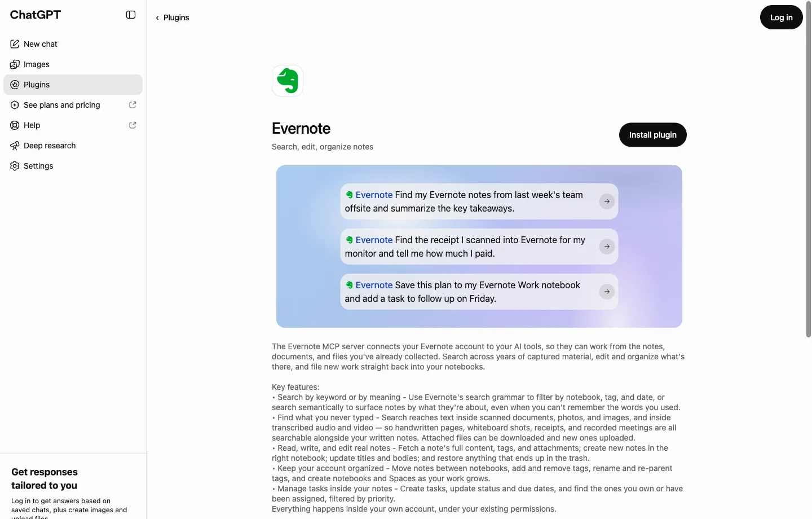This screenshot has height=519, width=812.
Task: Click the 'Key features:' text
Action: [295, 387]
